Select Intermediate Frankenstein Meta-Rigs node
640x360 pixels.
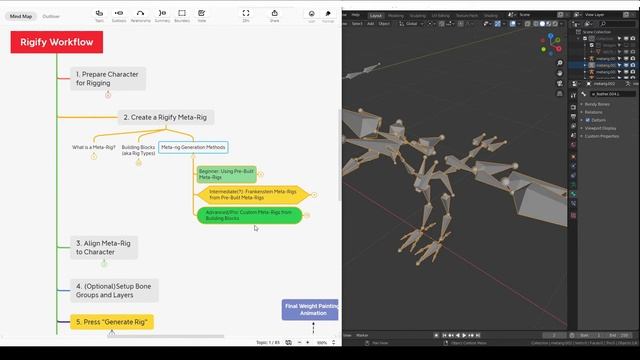click(253, 194)
